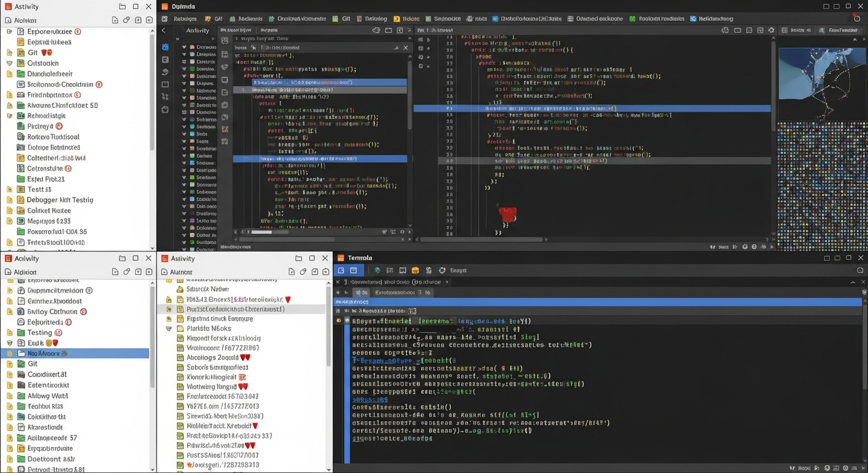Image resolution: width=868 pixels, height=473 pixels.
Task: Expand the Git folder in the top-left tree
Action: pos(9,52)
